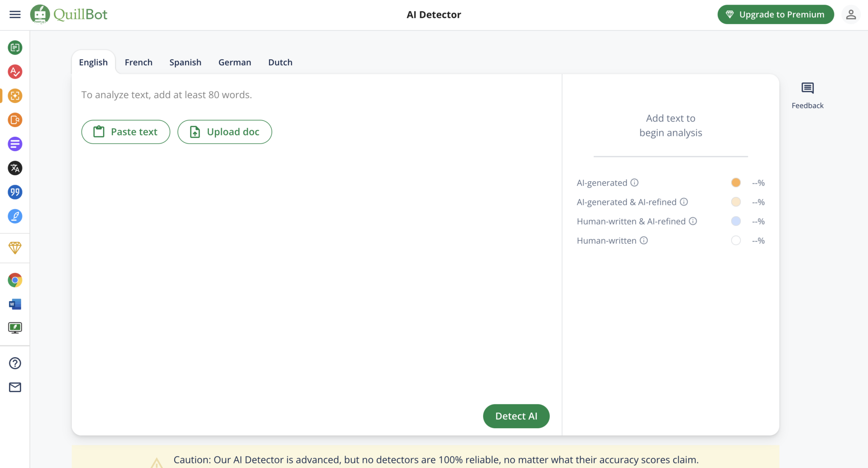Switch to the French tab
This screenshot has height=468, width=868.
[x=139, y=62]
